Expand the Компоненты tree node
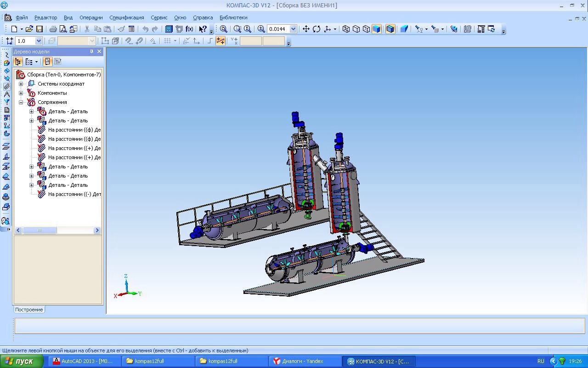Viewport: 588px width, 368px height. (21, 93)
